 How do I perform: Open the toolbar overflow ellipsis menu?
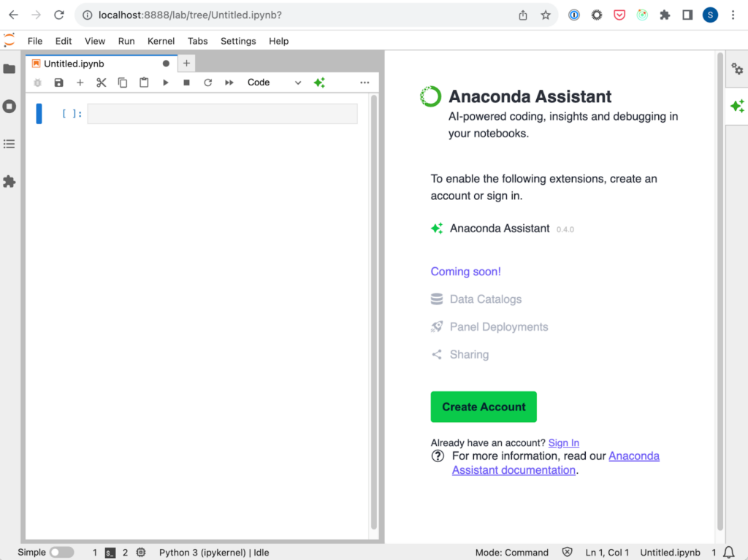pos(365,83)
